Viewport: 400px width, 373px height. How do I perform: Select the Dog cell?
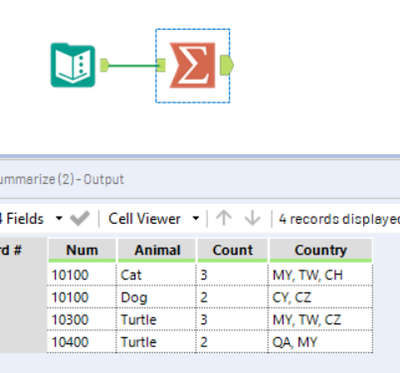[x=156, y=297]
